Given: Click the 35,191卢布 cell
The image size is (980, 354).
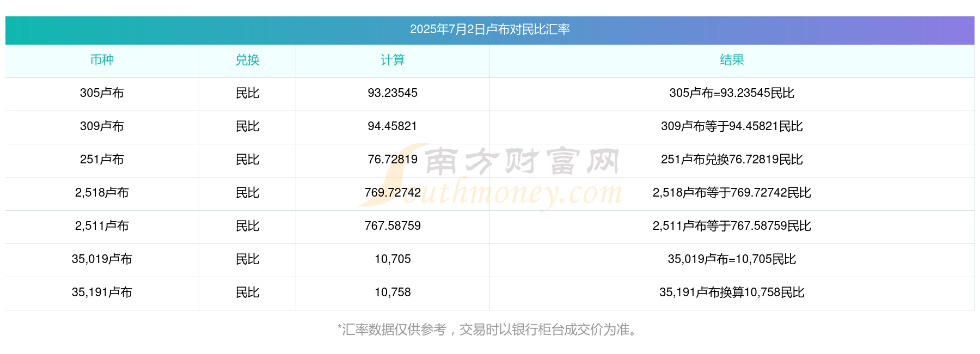Looking at the screenshot, I should click(102, 292).
